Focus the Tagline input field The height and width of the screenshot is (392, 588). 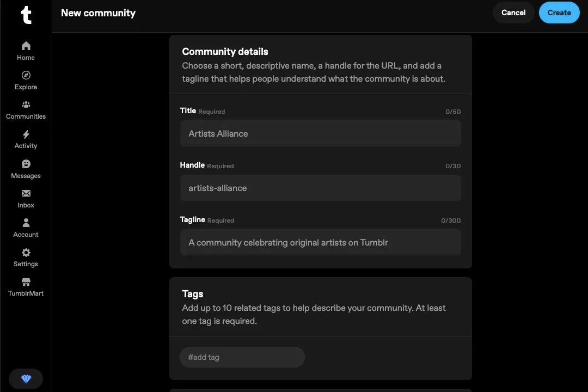pyautogui.click(x=320, y=242)
